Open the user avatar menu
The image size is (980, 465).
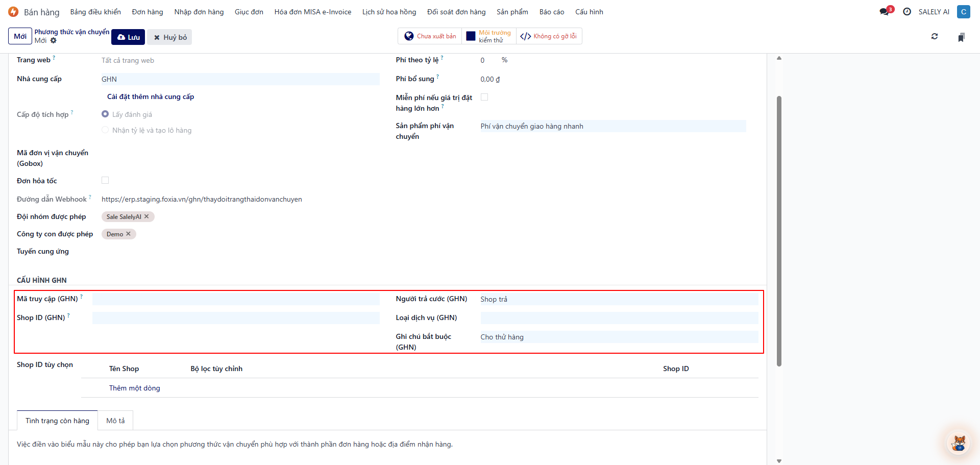coord(963,12)
